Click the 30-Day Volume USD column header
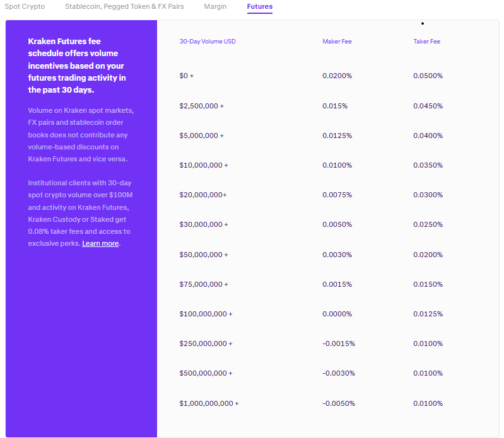Viewport: 504px width, 438px height. point(208,42)
